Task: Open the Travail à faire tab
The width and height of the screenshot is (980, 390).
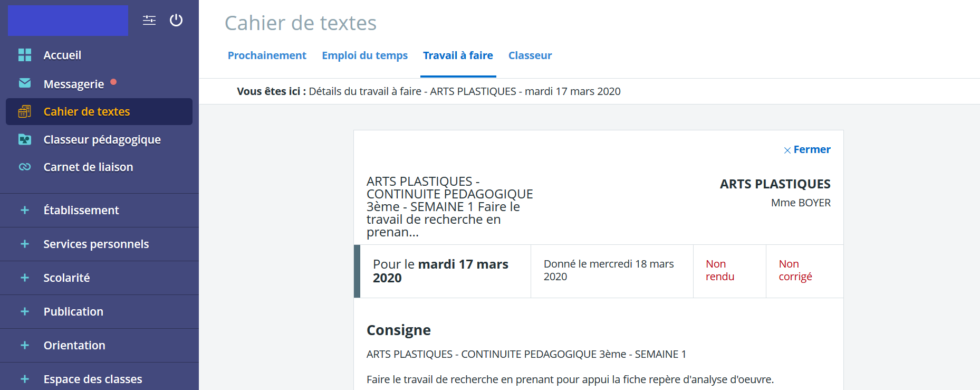Action: tap(458, 55)
